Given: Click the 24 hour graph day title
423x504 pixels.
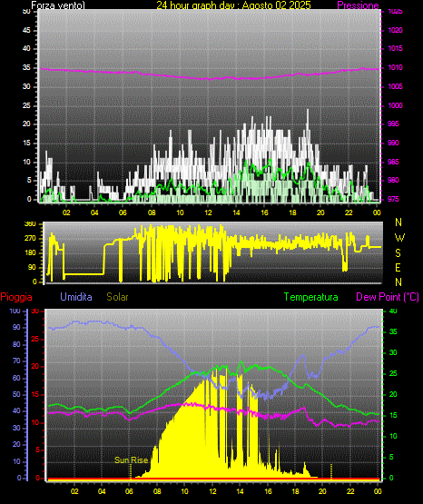Looking at the screenshot, I should [233, 5].
